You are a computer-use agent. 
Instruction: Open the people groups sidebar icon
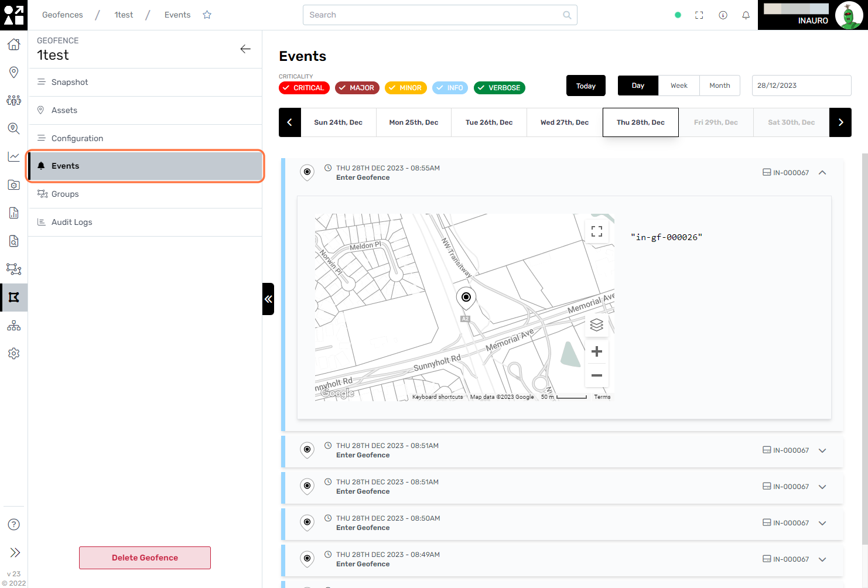13,100
